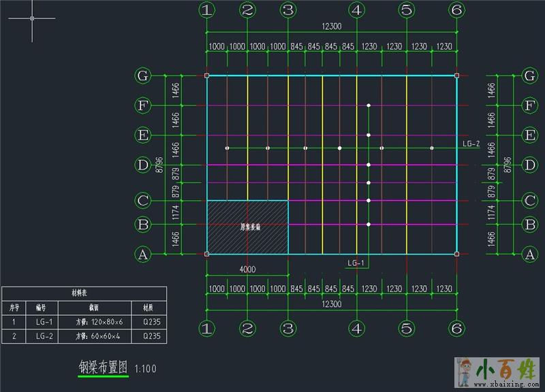Select the 4000 dimension text
Screen dimensions: 545x392
[247, 269]
